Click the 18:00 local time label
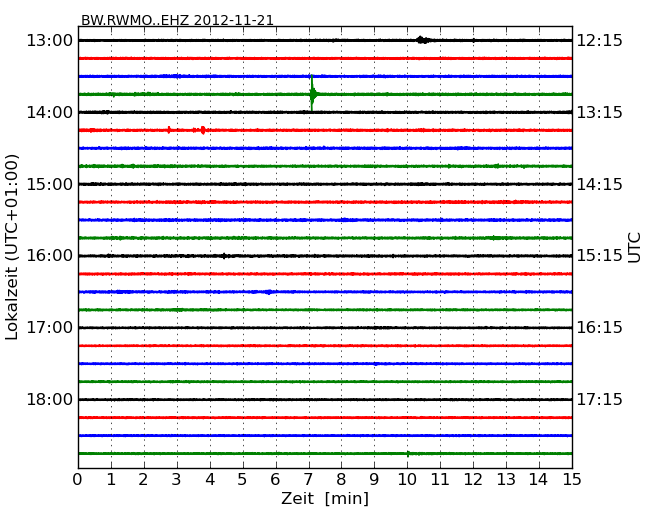This screenshot has width=650, height=520. point(49,400)
